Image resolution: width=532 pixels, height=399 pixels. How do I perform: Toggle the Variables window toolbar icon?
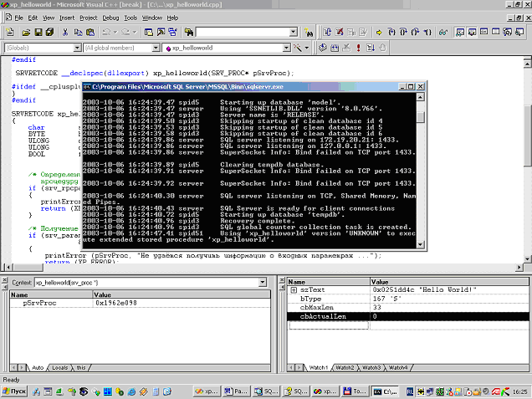[472, 33]
